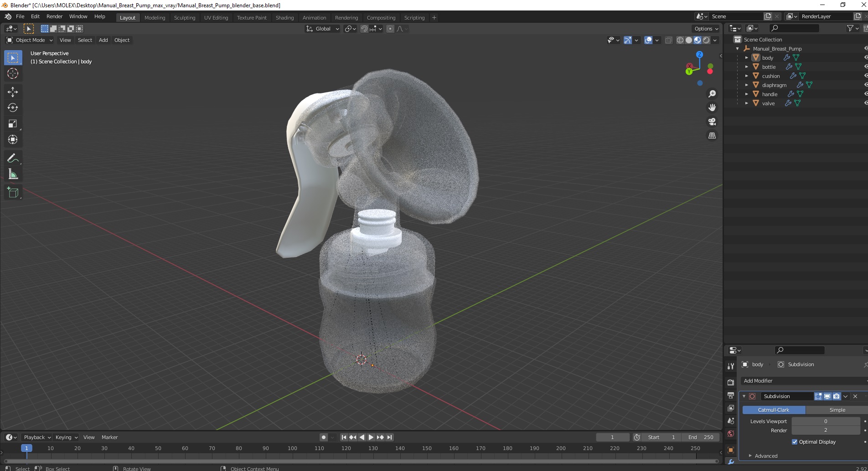Jump to the timeline end frame
Screen dimensions: 868x471
tap(389, 437)
